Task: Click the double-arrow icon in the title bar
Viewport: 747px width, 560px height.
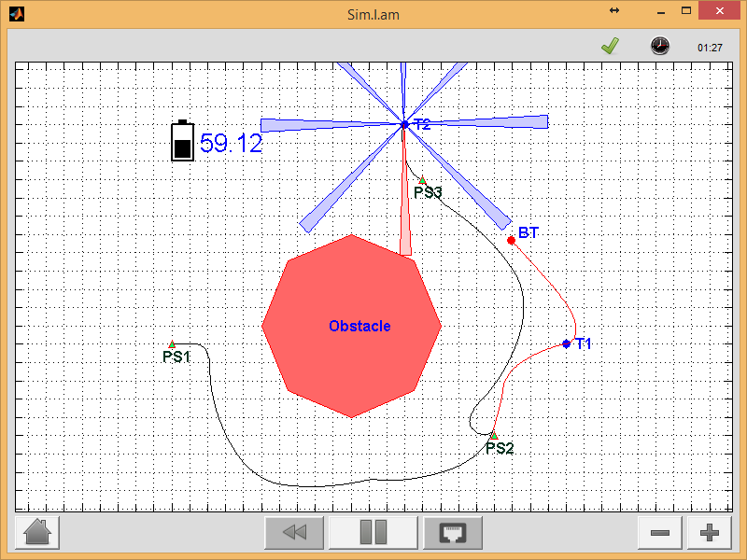Action: pyautogui.click(x=614, y=10)
